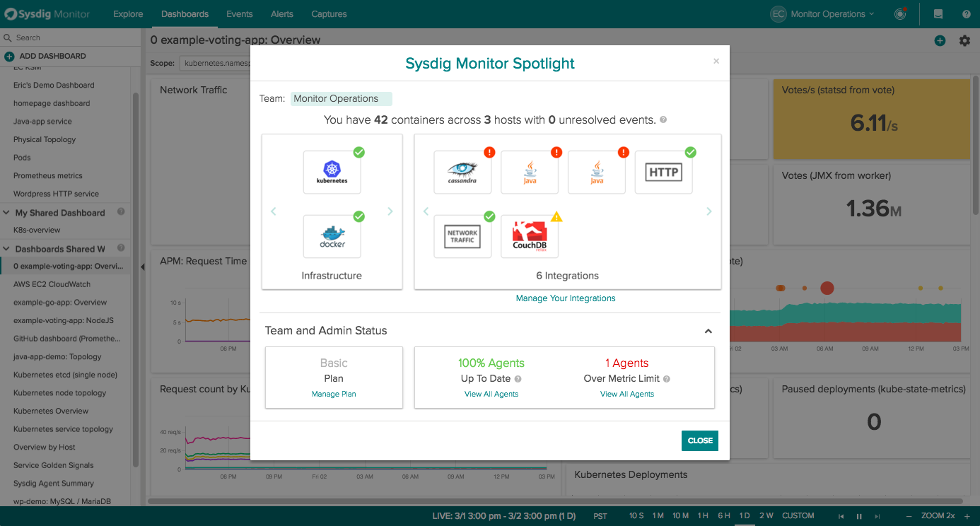Image resolution: width=980 pixels, height=526 pixels.
Task: Open the Captures tab
Action: click(x=329, y=14)
